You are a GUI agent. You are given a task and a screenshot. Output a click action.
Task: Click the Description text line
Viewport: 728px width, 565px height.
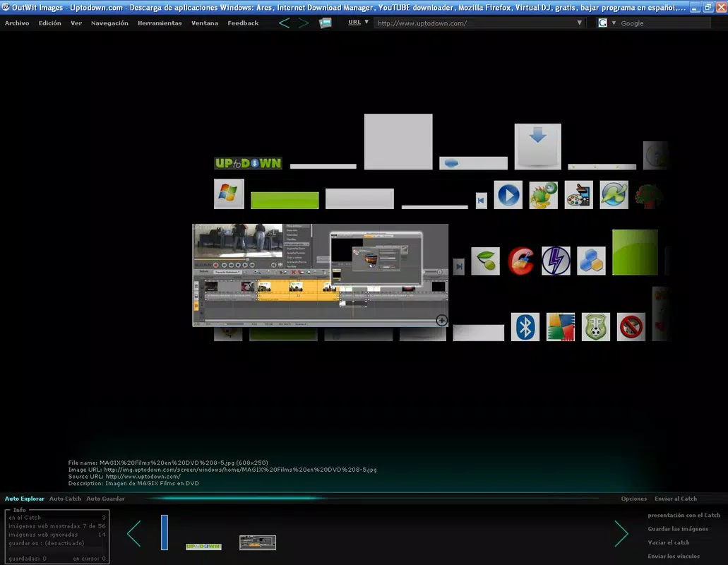point(133,483)
